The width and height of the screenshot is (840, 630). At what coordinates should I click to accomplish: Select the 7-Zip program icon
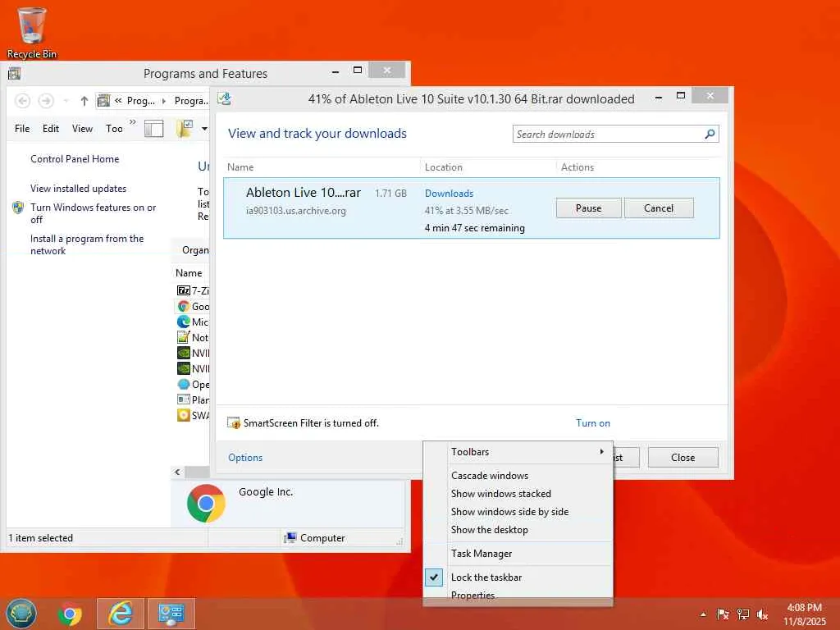(x=183, y=290)
